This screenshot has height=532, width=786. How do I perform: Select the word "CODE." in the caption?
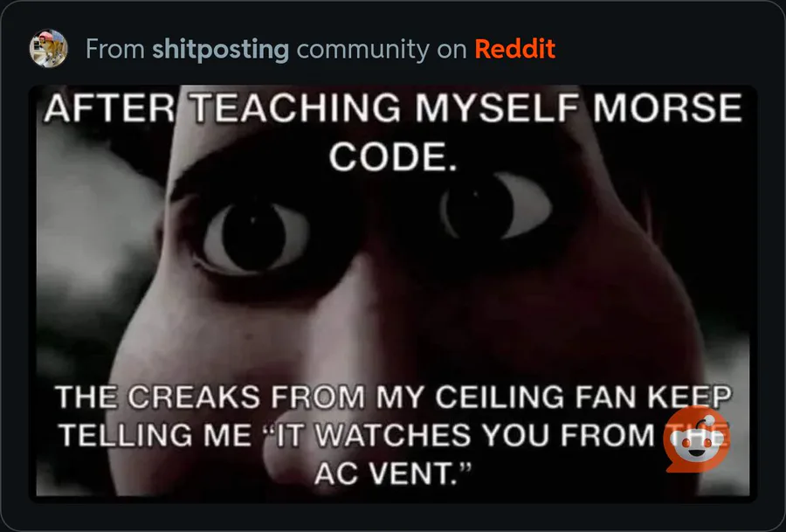click(393, 156)
